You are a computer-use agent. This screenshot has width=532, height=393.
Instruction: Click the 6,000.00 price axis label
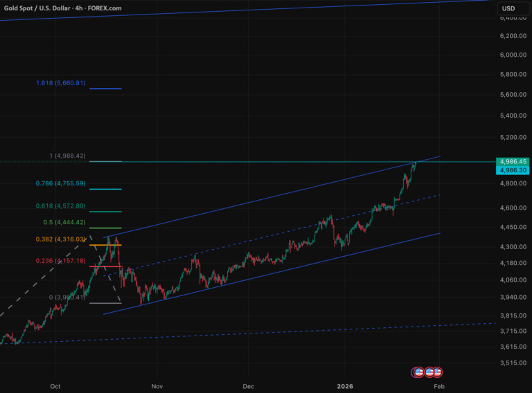click(x=513, y=55)
